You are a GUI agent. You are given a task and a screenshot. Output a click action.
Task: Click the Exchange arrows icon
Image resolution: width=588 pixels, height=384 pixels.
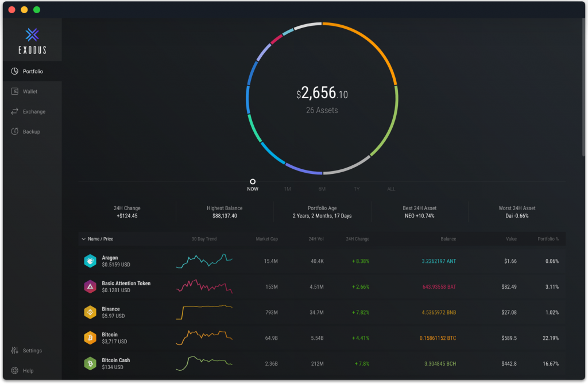[14, 111]
